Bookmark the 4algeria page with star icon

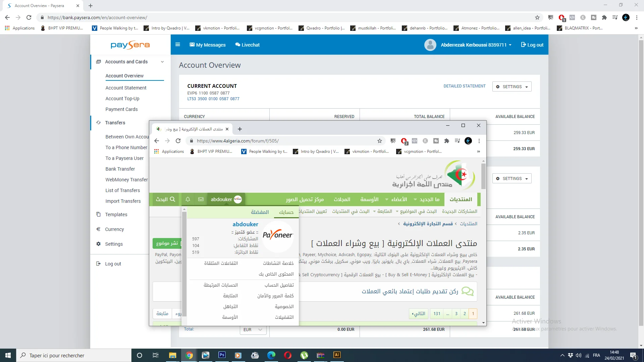coord(380,141)
